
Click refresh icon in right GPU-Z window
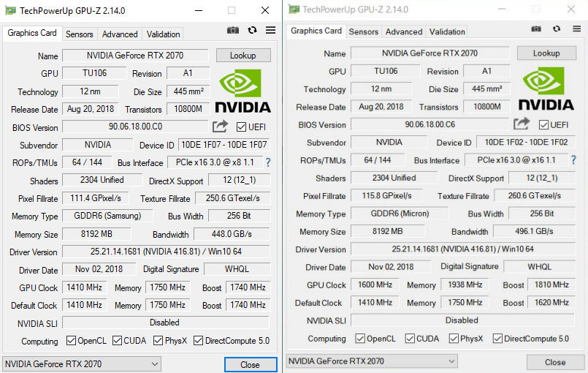point(557,29)
